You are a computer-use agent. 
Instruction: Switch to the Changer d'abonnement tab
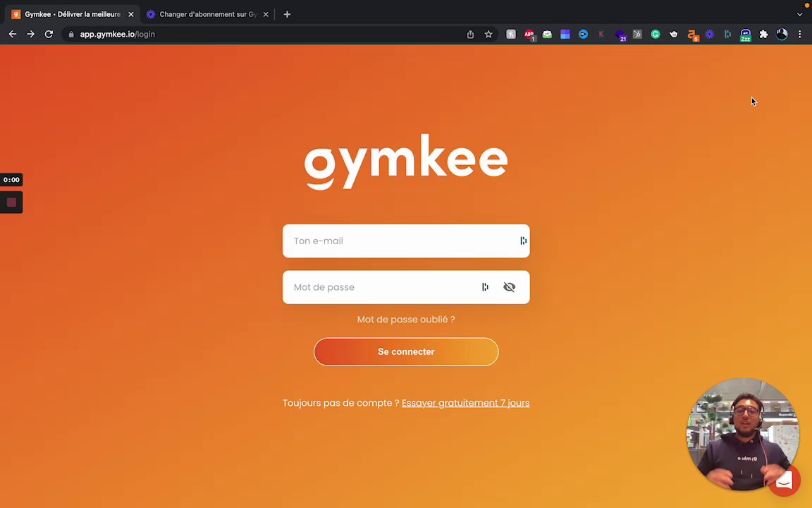pos(208,15)
